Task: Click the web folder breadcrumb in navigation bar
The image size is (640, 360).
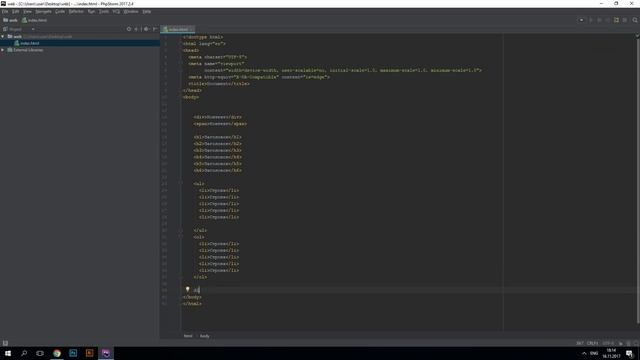Action: click(10, 20)
